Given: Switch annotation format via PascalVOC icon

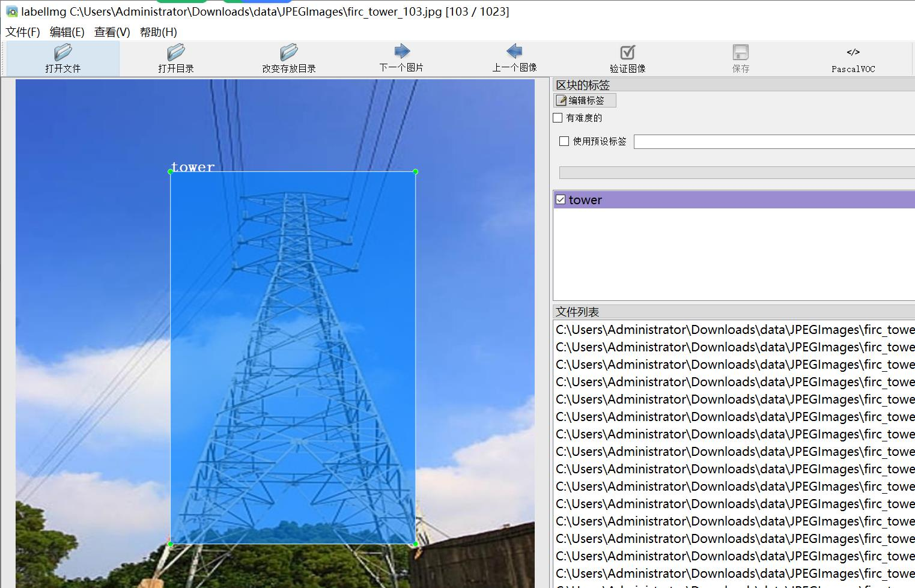Looking at the screenshot, I should point(853,53).
